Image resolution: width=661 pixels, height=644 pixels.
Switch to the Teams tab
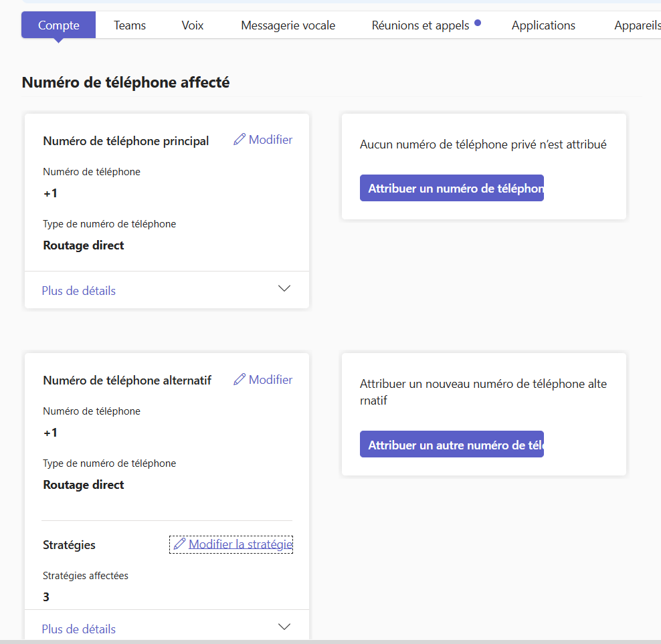point(130,25)
